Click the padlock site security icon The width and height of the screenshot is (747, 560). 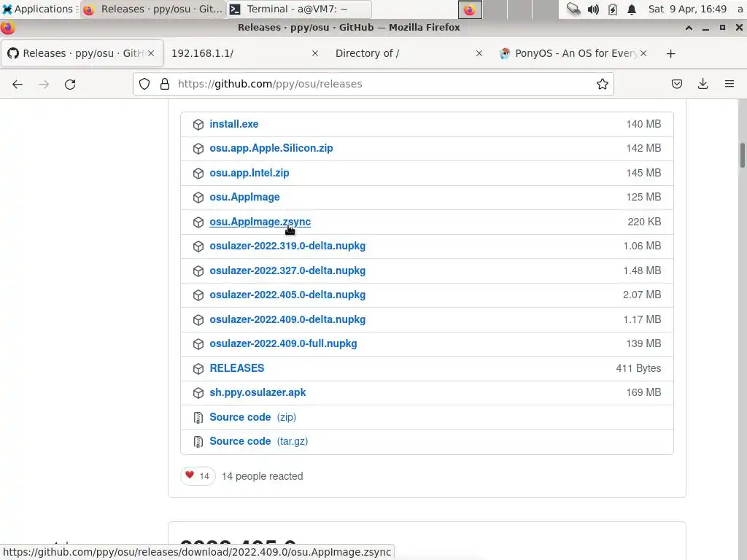[165, 84]
